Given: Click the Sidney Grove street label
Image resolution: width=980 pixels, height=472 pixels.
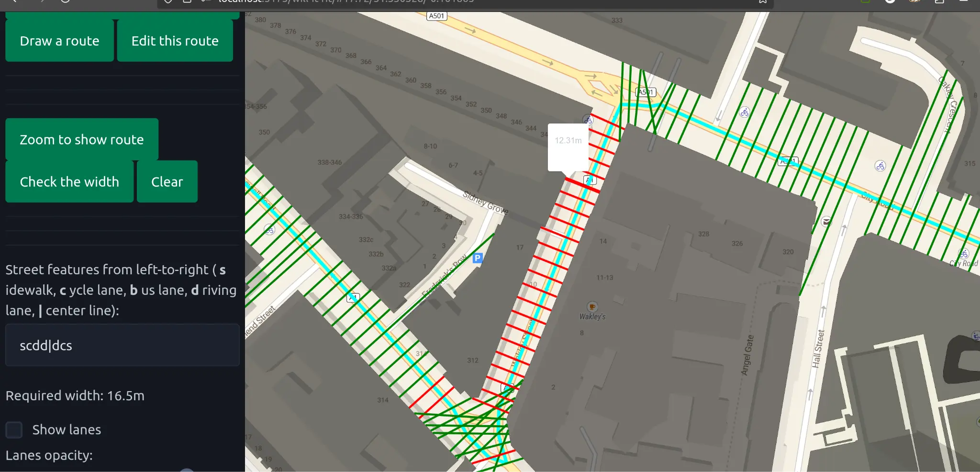Looking at the screenshot, I should click(x=485, y=202).
